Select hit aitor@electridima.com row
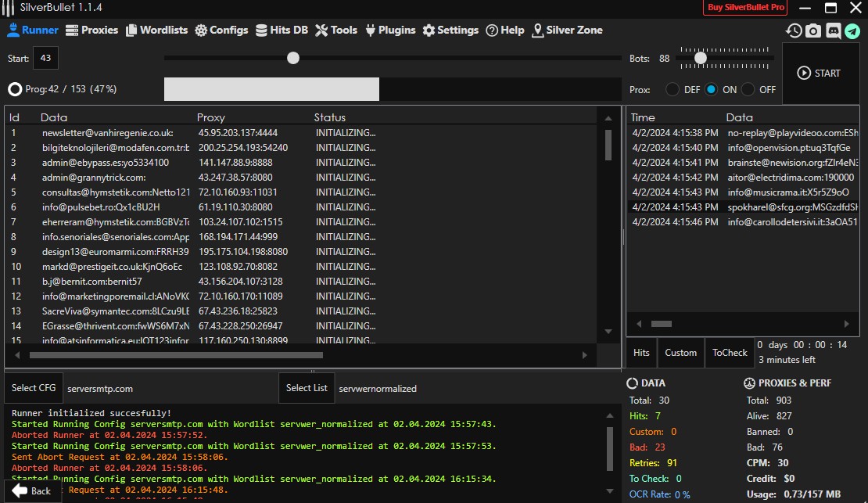The height and width of the screenshot is (503, 868). pos(744,178)
